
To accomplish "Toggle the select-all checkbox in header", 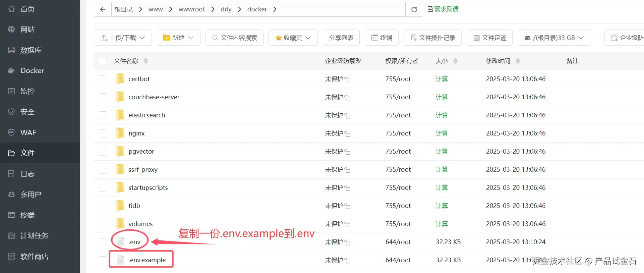I will coord(103,61).
